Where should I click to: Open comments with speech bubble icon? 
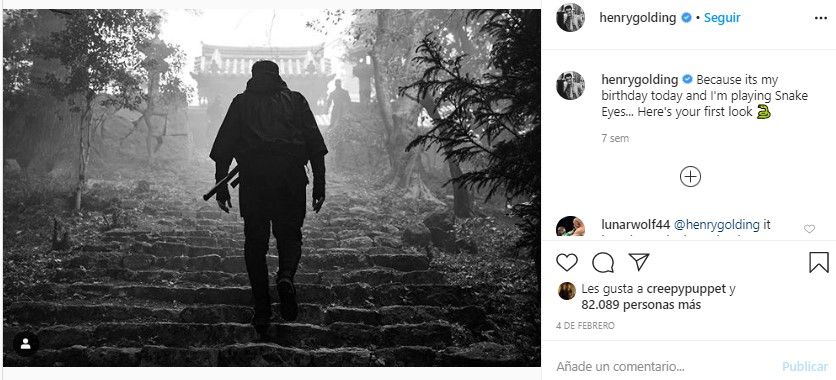pyautogui.click(x=602, y=262)
